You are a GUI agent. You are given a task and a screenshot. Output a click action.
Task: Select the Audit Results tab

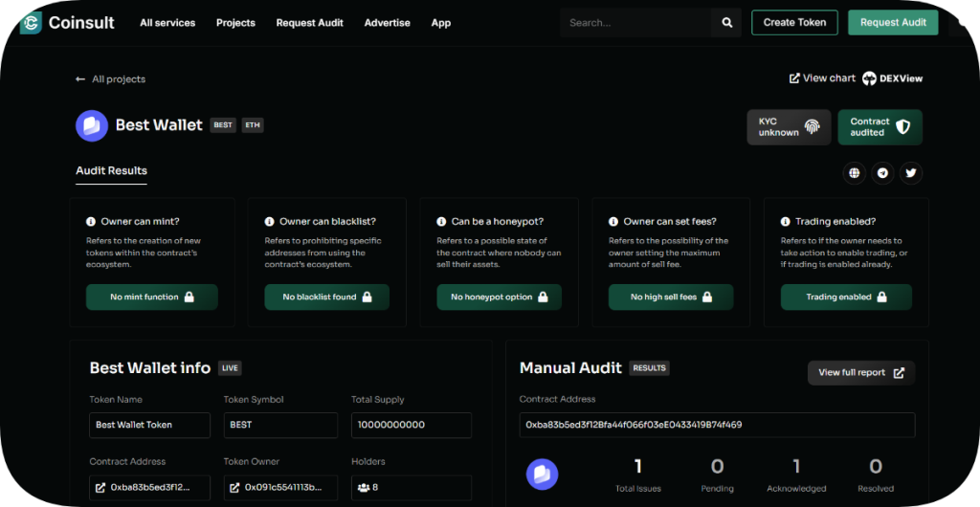pyautogui.click(x=111, y=170)
